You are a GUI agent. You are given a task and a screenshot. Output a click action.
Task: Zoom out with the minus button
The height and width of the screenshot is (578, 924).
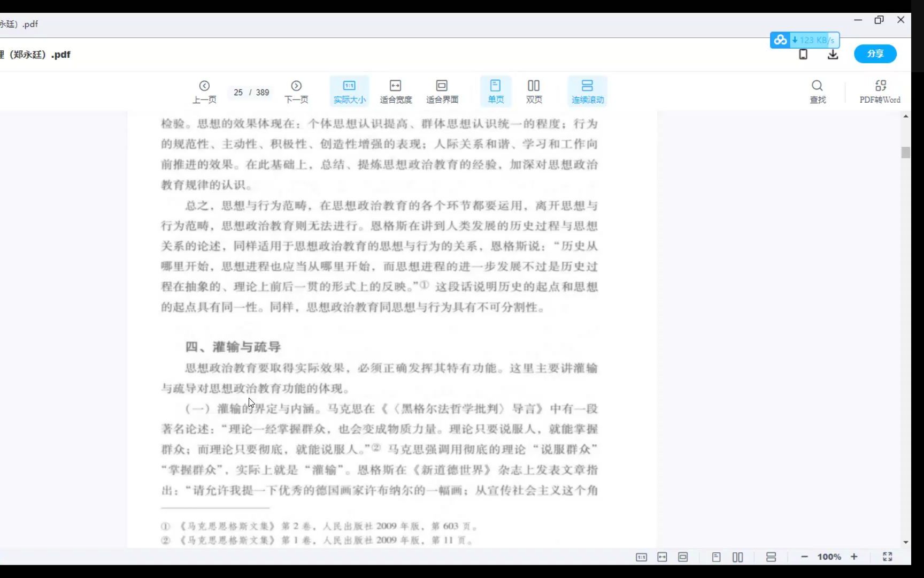point(804,557)
